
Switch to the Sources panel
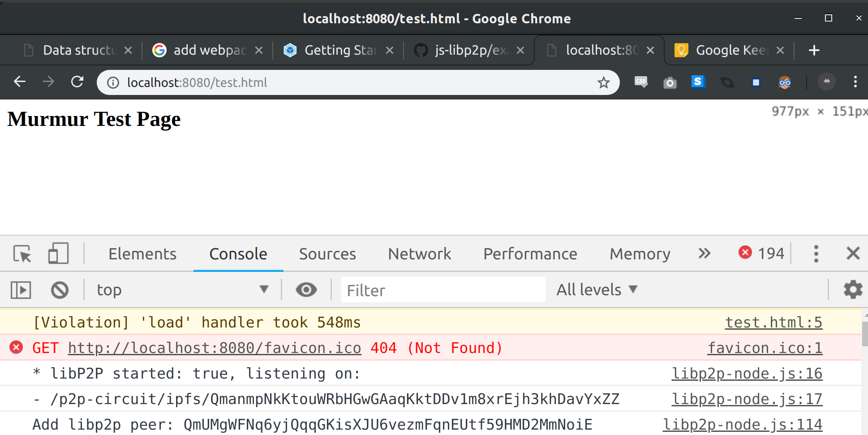click(327, 254)
